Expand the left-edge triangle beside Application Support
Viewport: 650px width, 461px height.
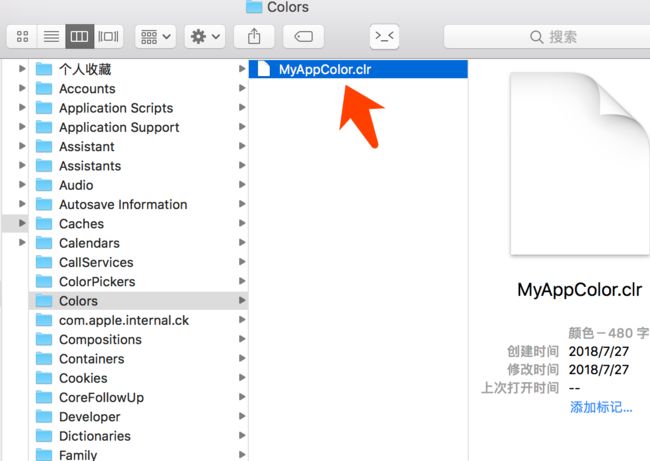(22, 126)
